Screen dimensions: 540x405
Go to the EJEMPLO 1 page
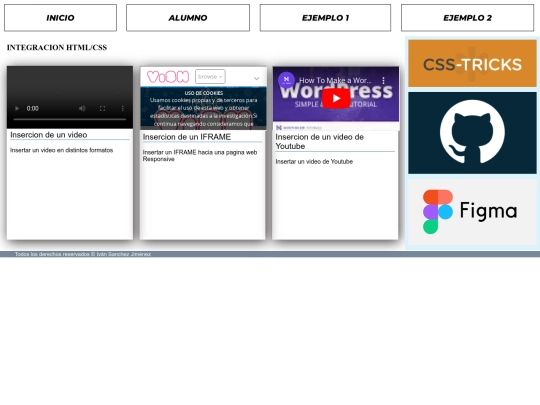pos(325,18)
